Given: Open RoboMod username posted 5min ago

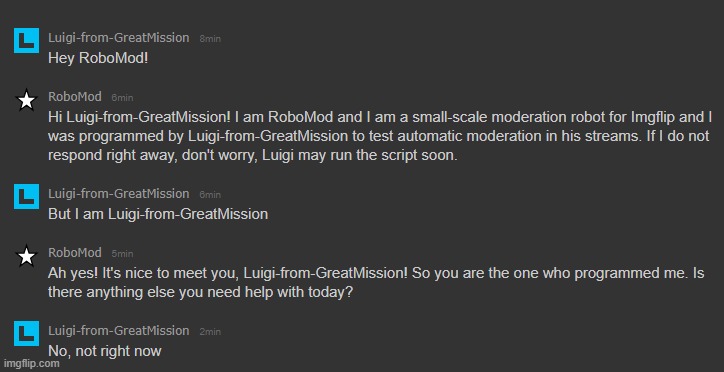Looking at the screenshot, I should click(75, 253).
